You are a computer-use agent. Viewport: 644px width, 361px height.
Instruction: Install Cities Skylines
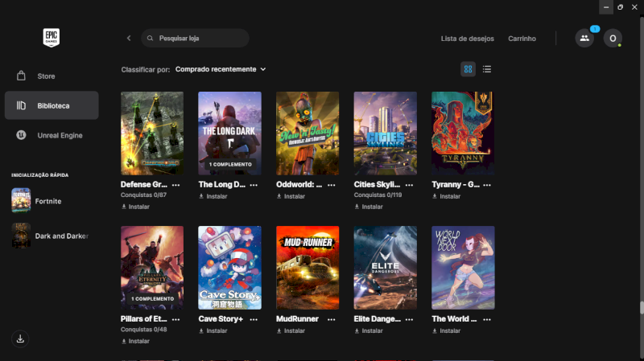click(369, 207)
